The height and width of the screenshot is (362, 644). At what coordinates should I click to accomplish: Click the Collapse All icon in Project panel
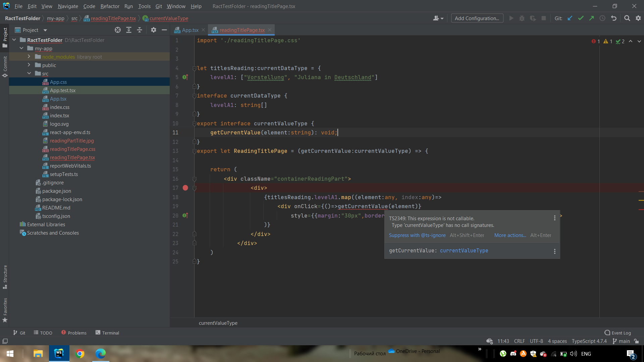[140, 30]
